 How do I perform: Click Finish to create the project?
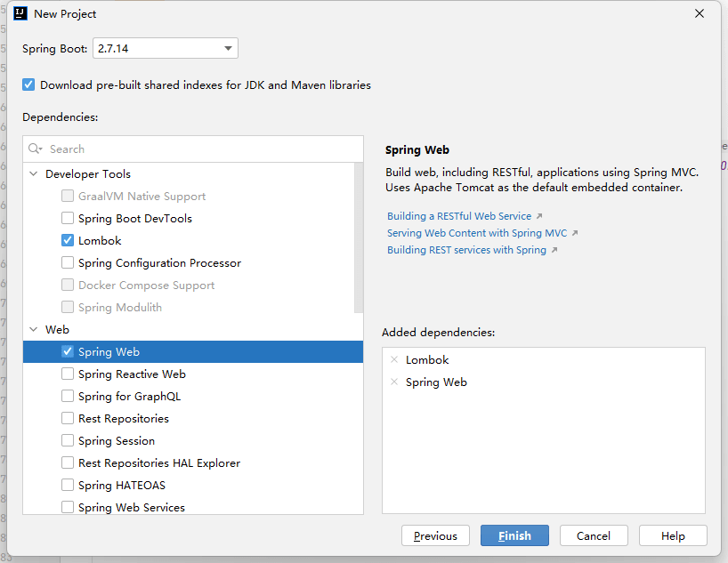514,536
